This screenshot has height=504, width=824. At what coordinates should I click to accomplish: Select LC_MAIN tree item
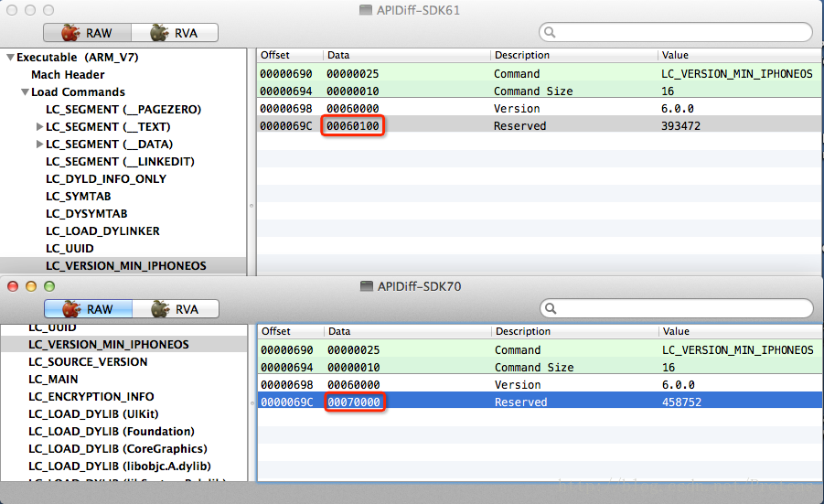point(53,379)
